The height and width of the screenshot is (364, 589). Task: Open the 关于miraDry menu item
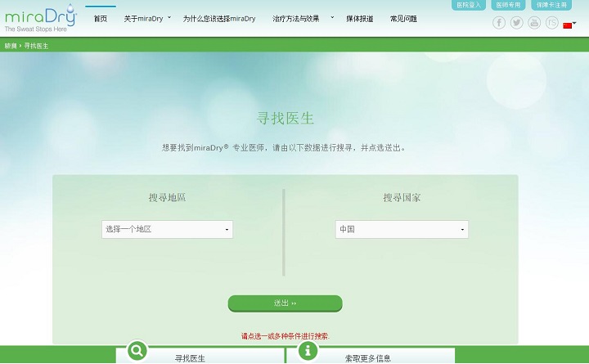click(143, 19)
